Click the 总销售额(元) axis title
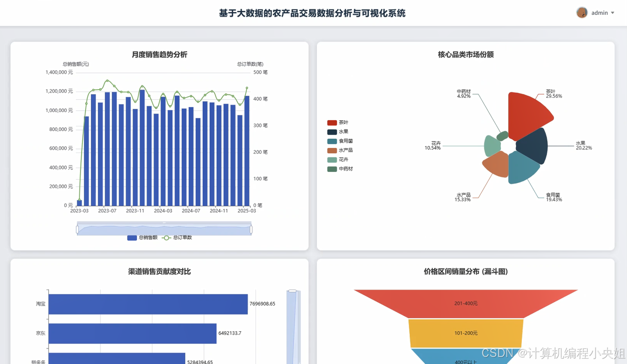627x364 pixels. tap(76, 64)
